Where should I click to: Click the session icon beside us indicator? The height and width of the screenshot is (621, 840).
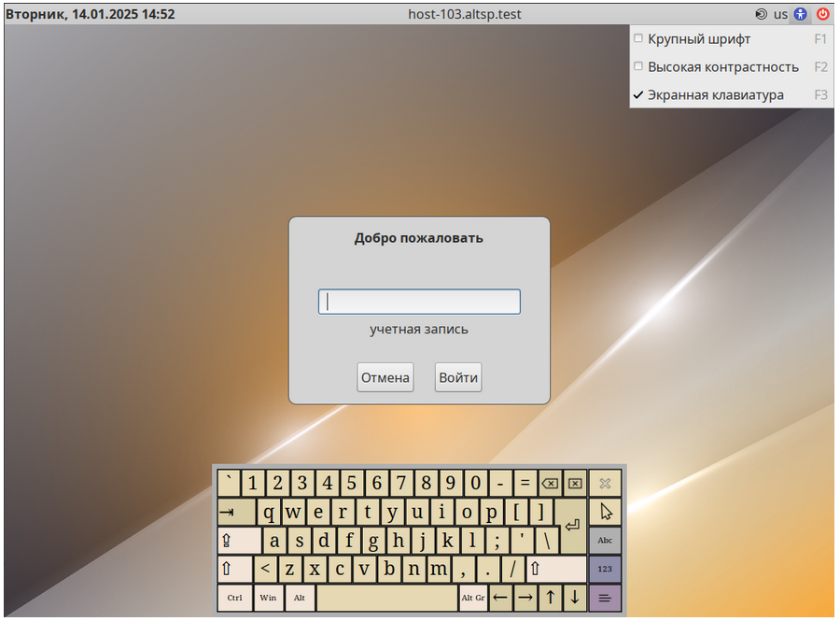761,14
